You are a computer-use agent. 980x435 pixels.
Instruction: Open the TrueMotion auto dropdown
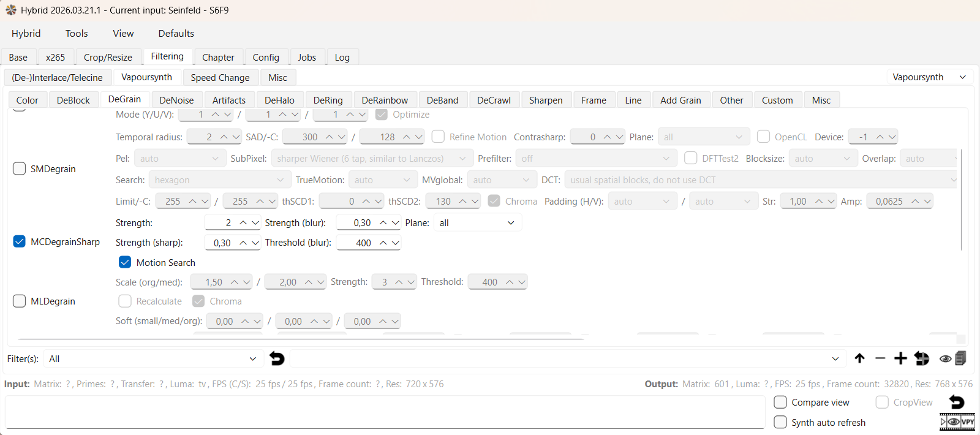(x=383, y=180)
